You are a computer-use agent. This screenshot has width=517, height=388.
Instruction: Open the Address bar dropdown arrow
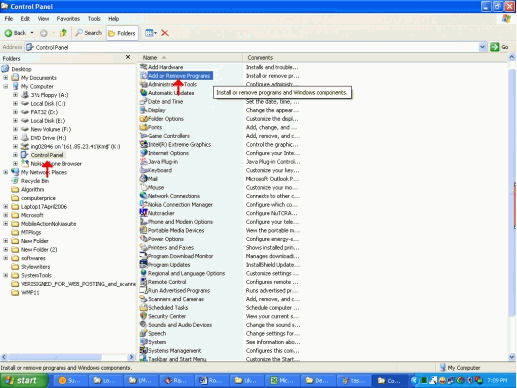click(482, 47)
